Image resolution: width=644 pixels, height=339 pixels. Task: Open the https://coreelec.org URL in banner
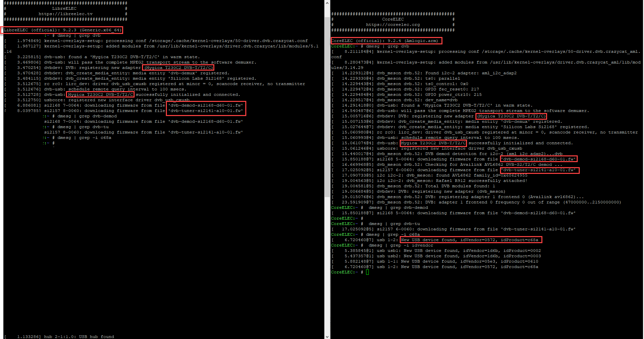coord(393,25)
